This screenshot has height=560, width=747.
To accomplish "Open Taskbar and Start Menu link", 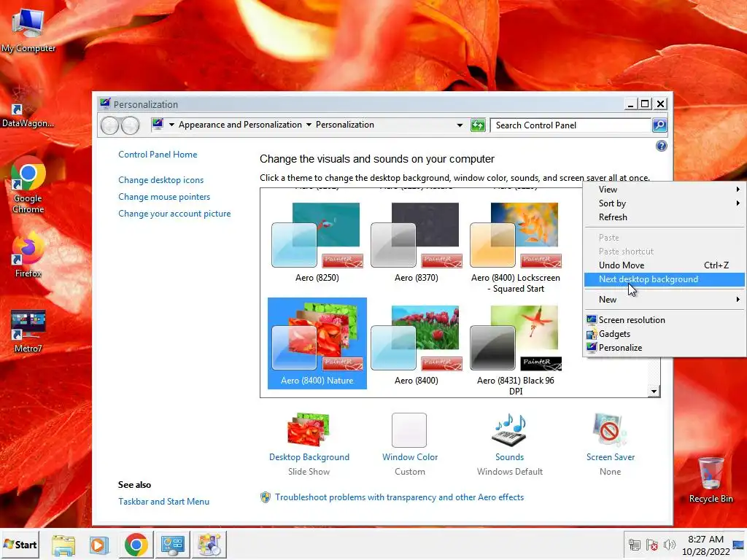I will (x=164, y=502).
